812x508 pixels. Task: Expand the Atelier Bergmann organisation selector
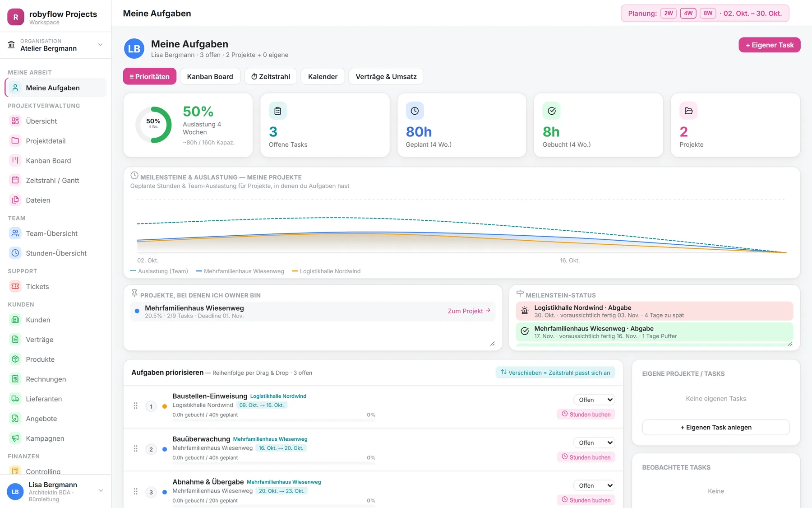coord(55,45)
